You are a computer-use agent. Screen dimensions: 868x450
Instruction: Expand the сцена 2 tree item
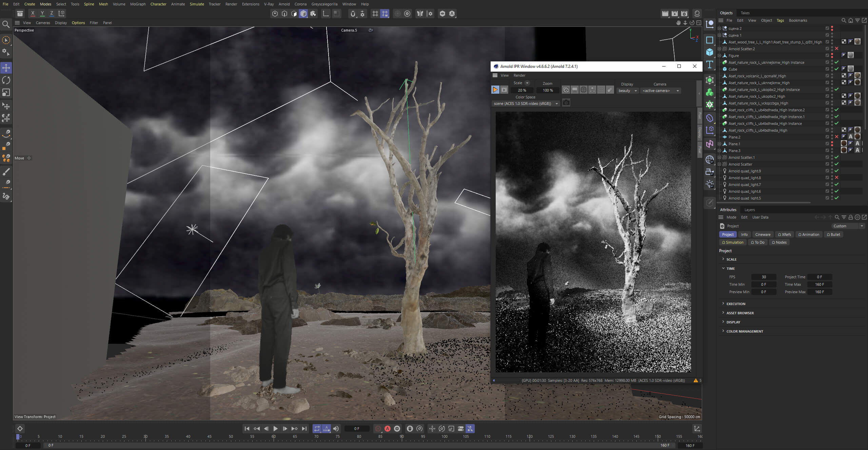pos(719,29)
